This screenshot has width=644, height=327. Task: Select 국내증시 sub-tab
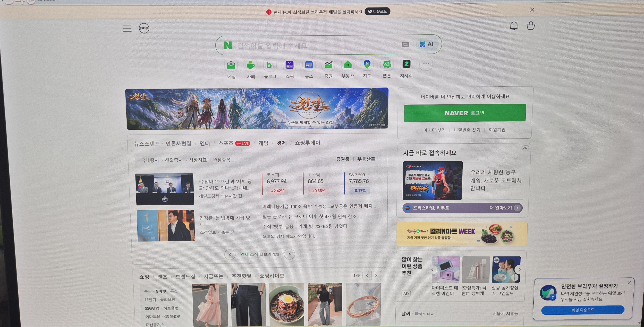pyautogui.click(x=150, y=160)
